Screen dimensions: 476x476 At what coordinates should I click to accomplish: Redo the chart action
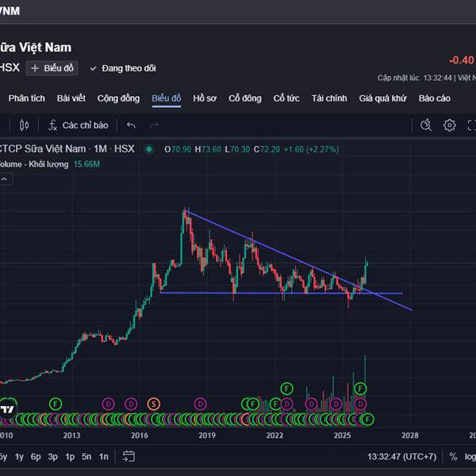pos(154,125)
